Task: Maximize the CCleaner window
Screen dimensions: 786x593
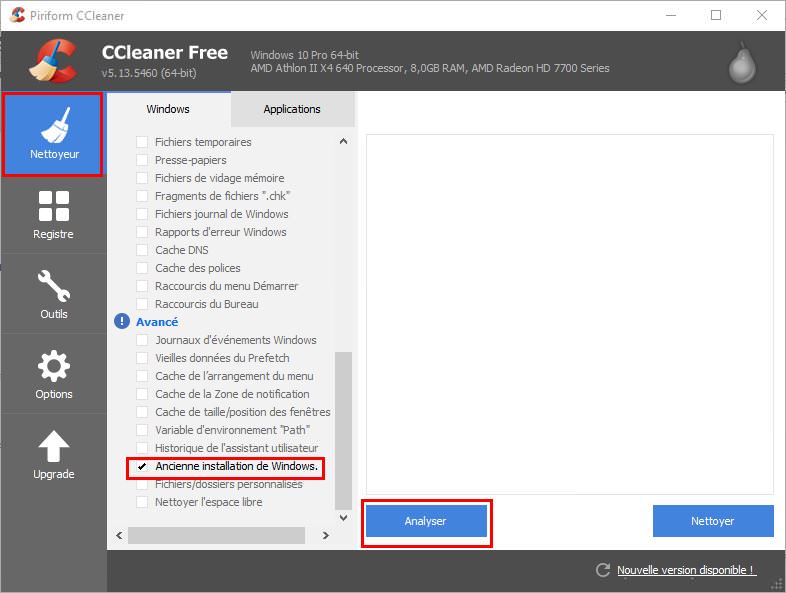Action: pyautogui.click(x=716, y=16)
